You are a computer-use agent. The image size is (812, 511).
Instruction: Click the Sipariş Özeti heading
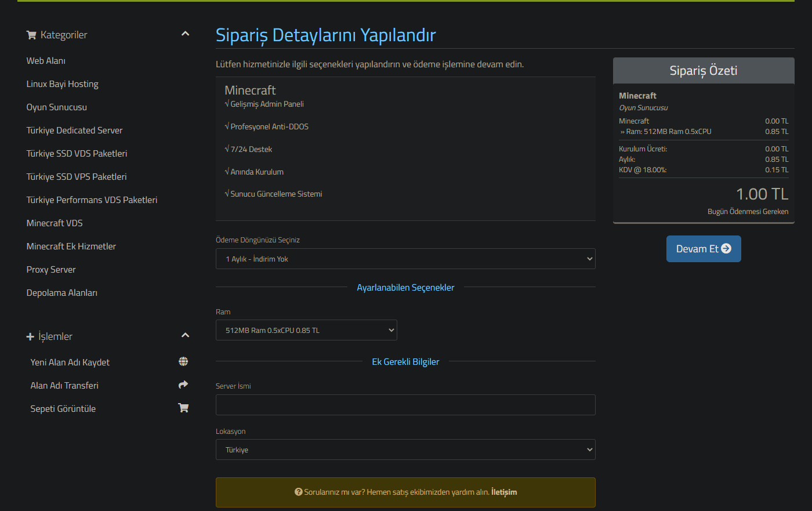coord(704,71)
